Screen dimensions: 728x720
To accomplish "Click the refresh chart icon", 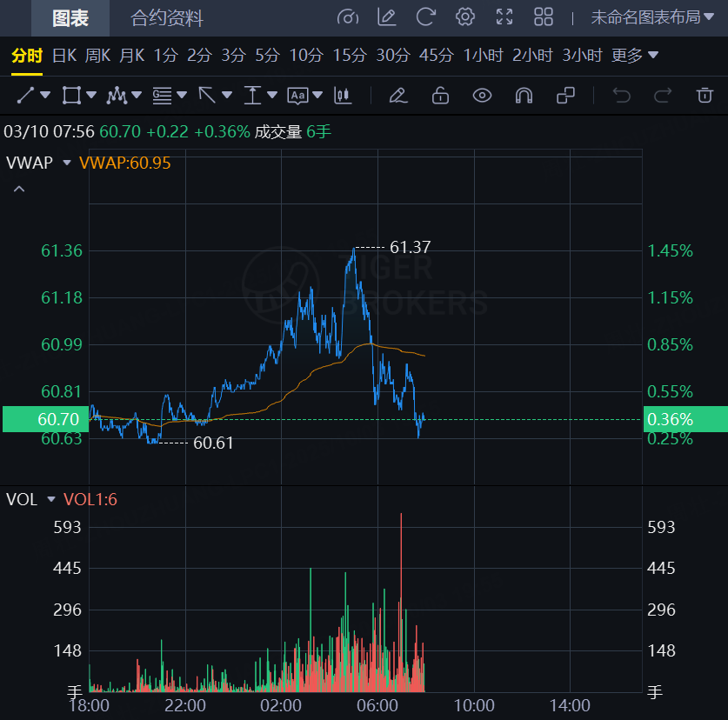I will (426, 17).
